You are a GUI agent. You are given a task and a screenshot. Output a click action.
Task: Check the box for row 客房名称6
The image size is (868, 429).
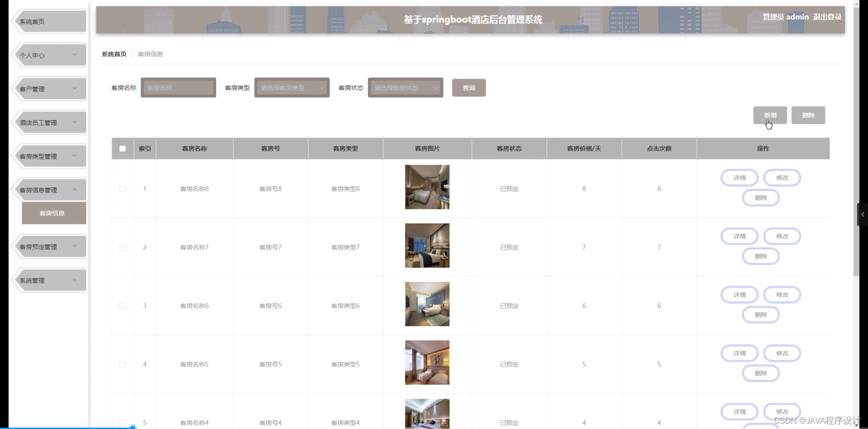coord(123,306)
